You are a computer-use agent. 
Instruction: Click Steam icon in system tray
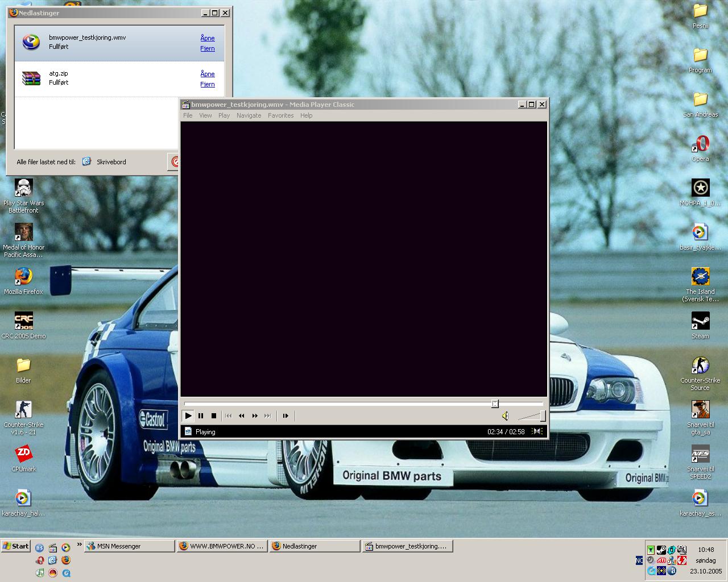(661, 550)
